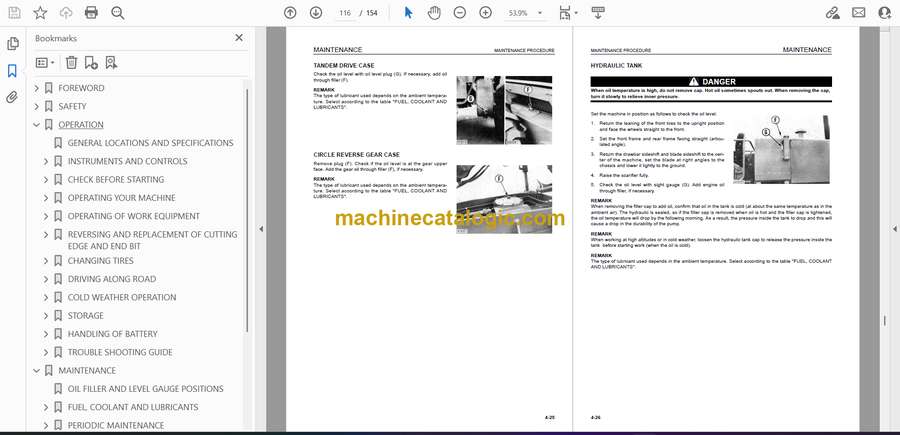Click the hydraulic tank photo

(782, 149)
